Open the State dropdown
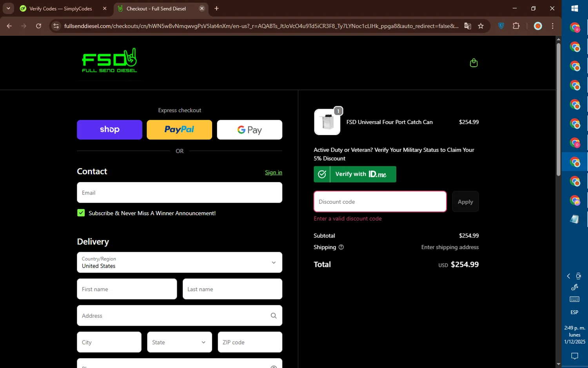Screen dimensions: 588x368 click(x=180, y=342)
